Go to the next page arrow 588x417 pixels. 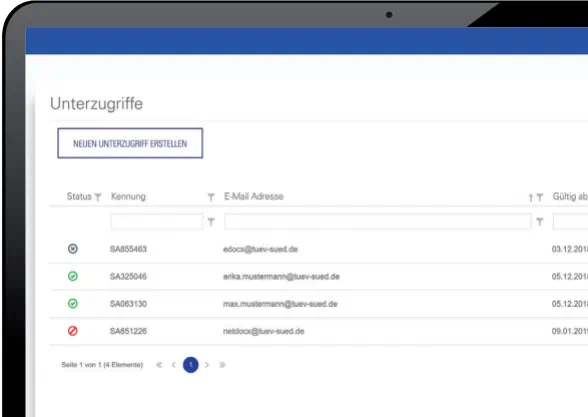pos(207,364)
